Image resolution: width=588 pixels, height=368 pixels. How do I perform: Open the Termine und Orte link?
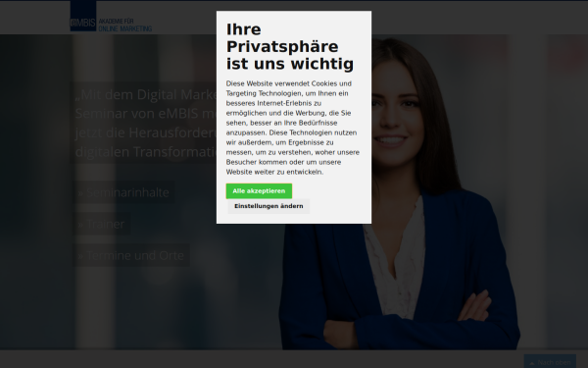(x=131, y=255)
